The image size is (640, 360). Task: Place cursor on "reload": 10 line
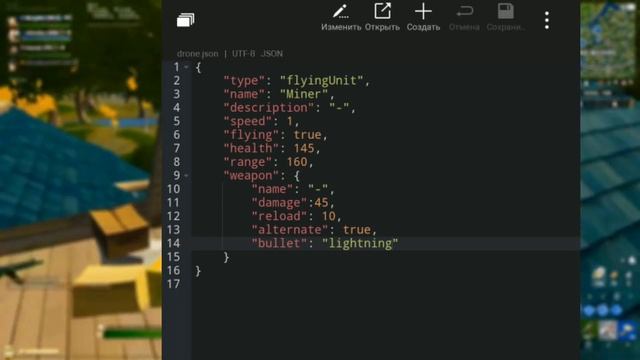(x=297, y=216)
